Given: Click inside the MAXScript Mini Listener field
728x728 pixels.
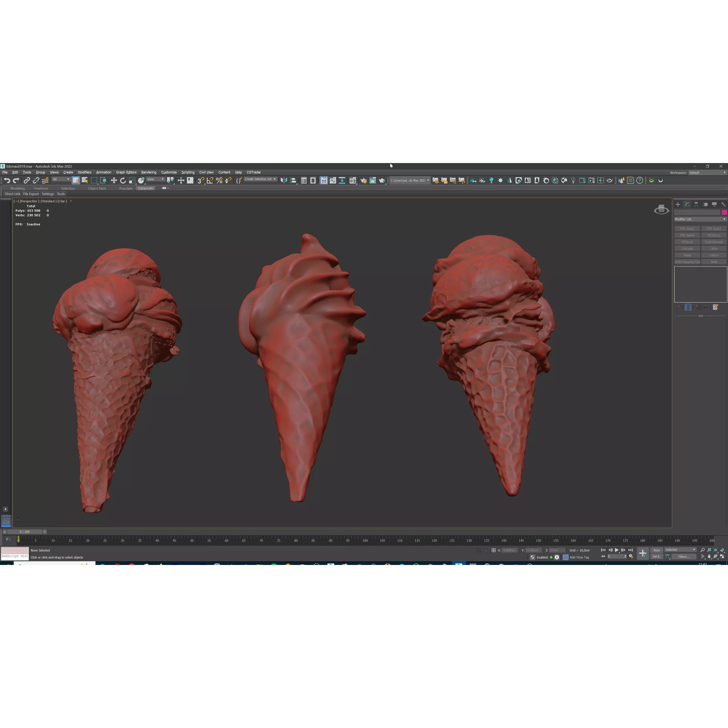Looking at the screenshot, I should coord(14,556).
